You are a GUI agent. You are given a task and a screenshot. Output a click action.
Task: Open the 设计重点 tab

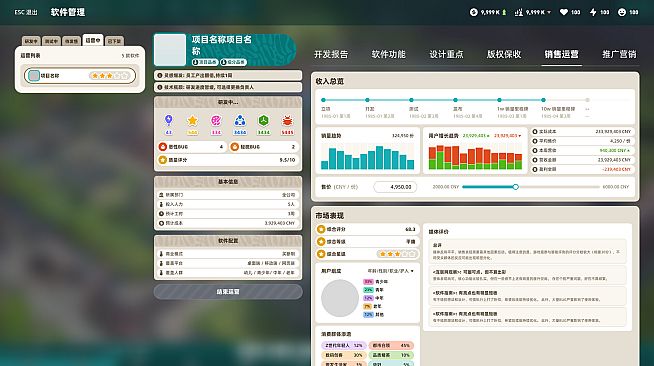(x=446, y=54)
